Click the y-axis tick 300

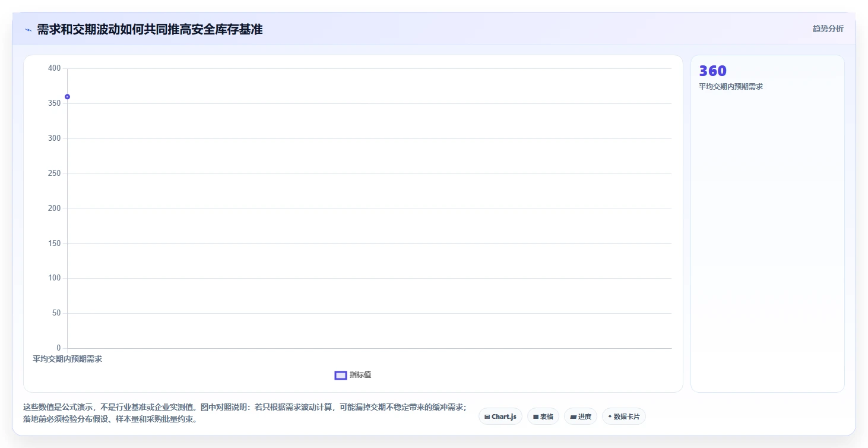[55, 138]
